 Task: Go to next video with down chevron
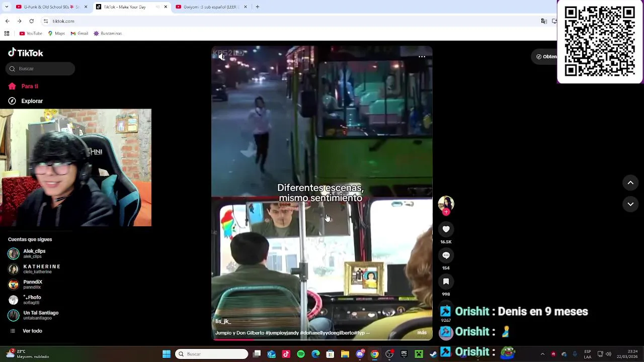tap(630, 204)
